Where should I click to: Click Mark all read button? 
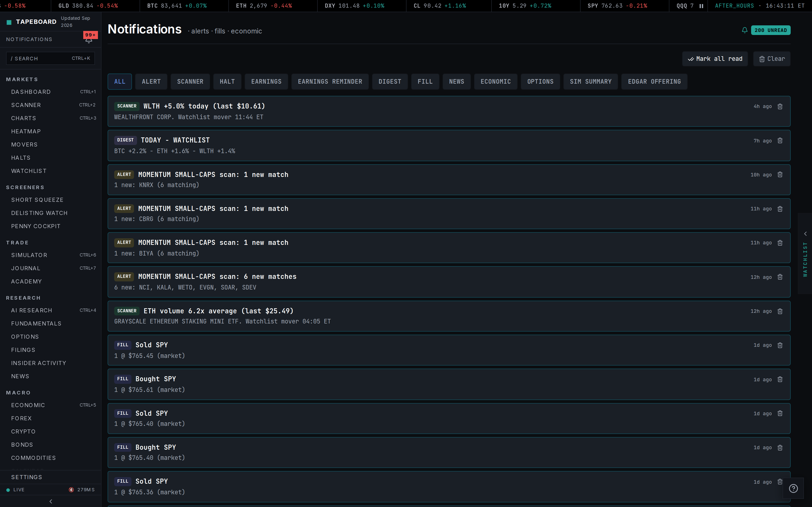[715, 59]
